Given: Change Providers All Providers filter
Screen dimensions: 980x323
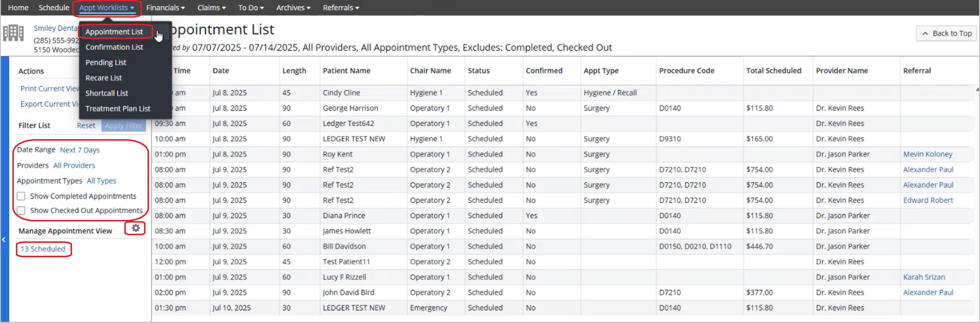Looking at the screenshot, I should pos(74,165).
